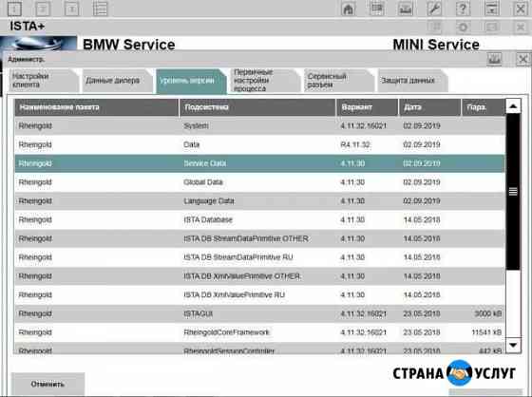Click the table's vertical scrollbar thumb
The width and height of the screenshot is (532, 397).
pos(513,192)
